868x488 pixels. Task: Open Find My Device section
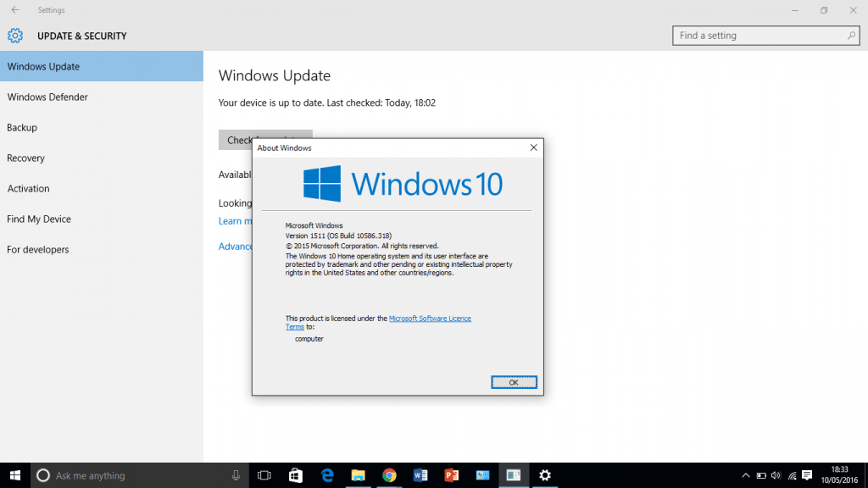coord(102,219)
